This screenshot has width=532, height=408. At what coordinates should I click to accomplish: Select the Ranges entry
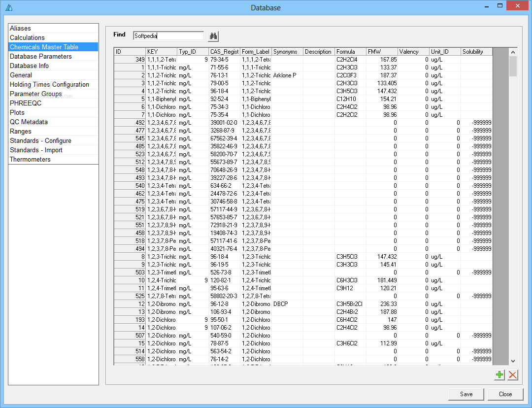[x=53, y=132]
